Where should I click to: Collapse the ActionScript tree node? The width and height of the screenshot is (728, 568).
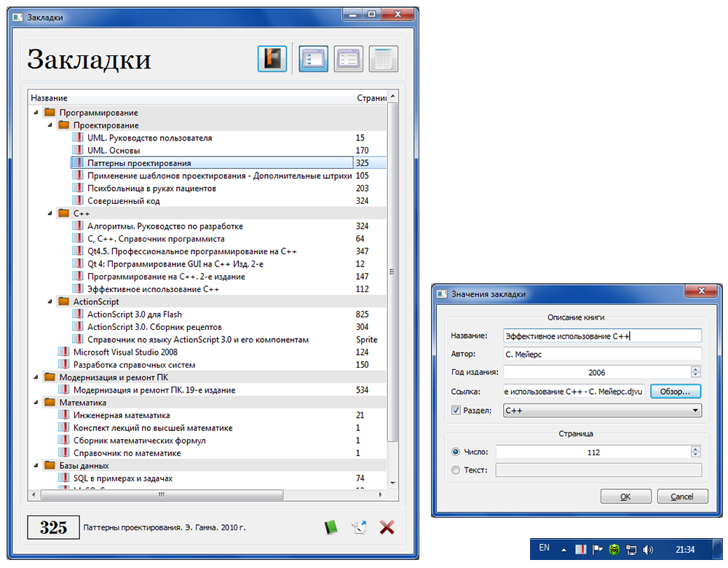click(50, 301)
